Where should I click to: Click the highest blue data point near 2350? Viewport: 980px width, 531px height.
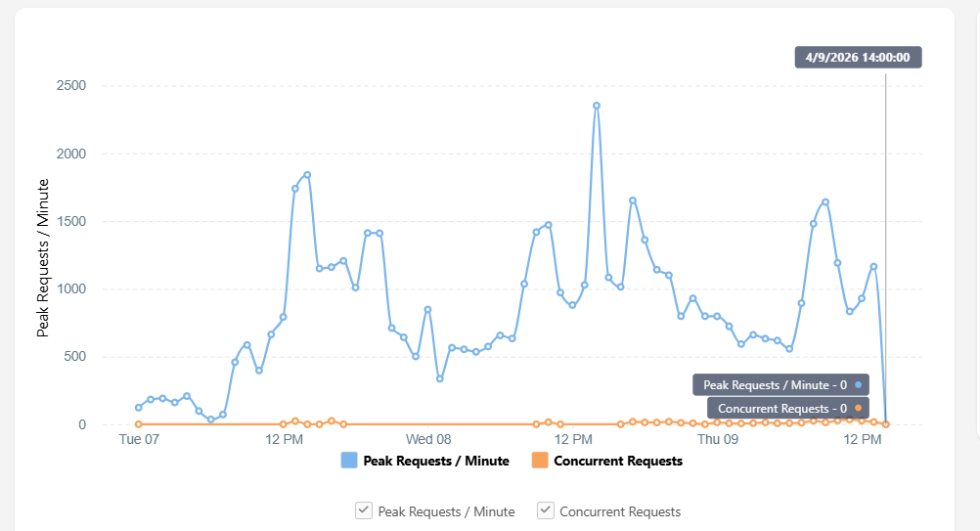tap(597, 106)
